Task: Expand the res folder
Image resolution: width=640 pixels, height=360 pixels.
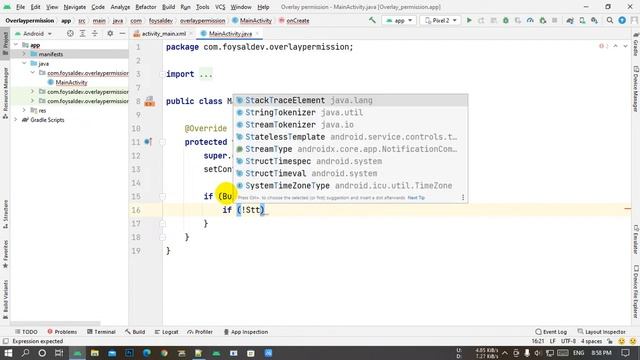Action: [24, 110]
